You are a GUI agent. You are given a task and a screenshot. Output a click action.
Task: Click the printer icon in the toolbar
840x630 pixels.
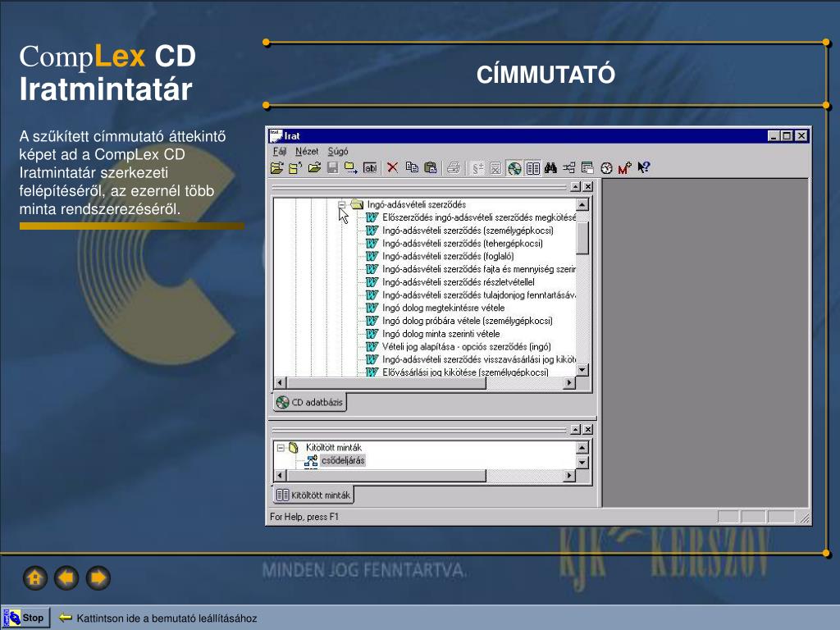453,168
